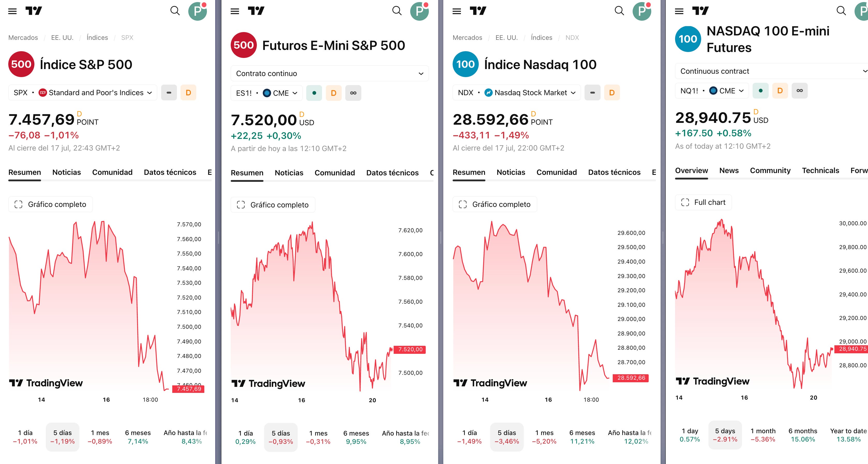The image size is (868, 464).
Task: Switch to Noticias tab under Índice S&P 500
Action: [x=67, y=172]
